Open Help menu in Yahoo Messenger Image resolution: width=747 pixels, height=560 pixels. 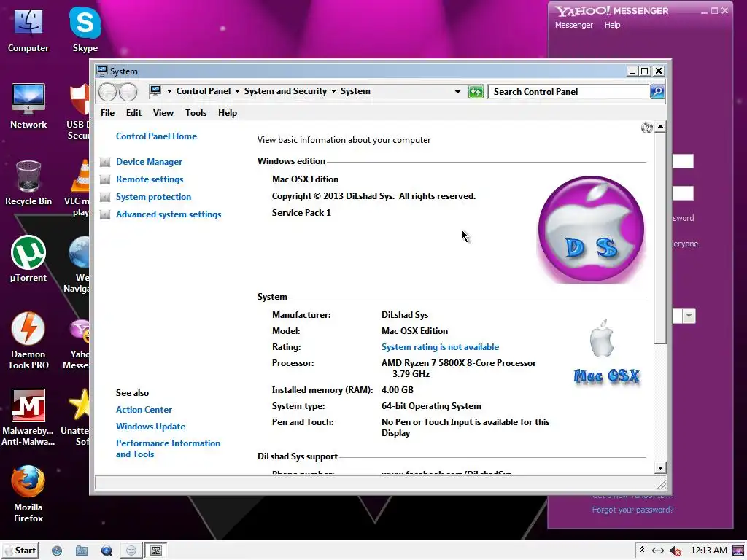(613, 25)
